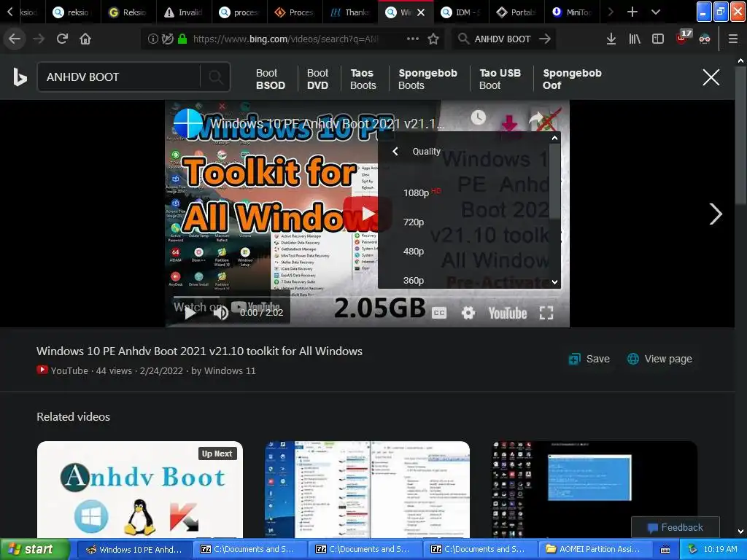747x560 pixels.
Task: Save the video with the Save button
Action: click(x=589, y=359)
